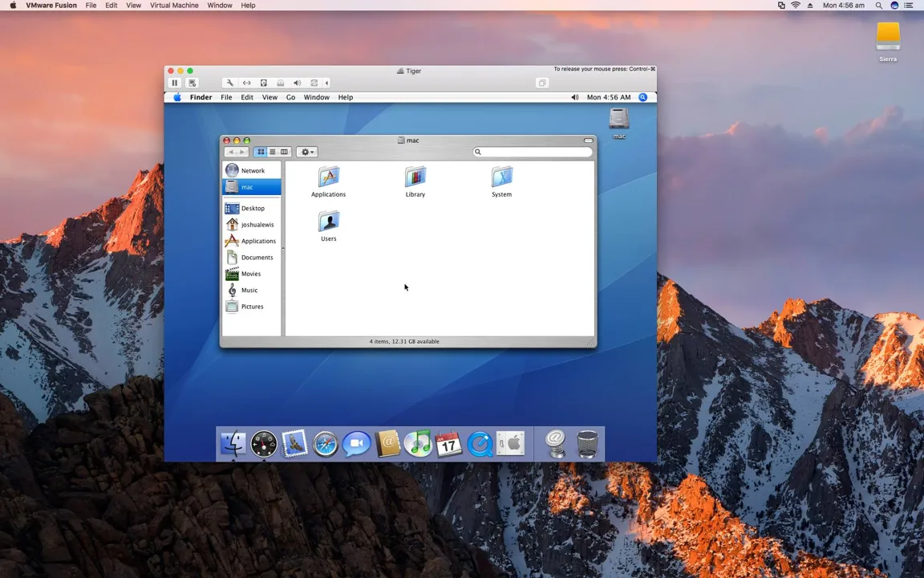This screenshot has height=578, width=924.
Task: Select mac volume in the Finder sidebar
Action: click(x=252, y=187)
